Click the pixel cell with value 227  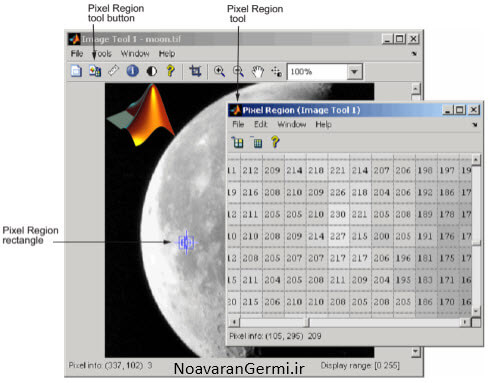[338, 236]
